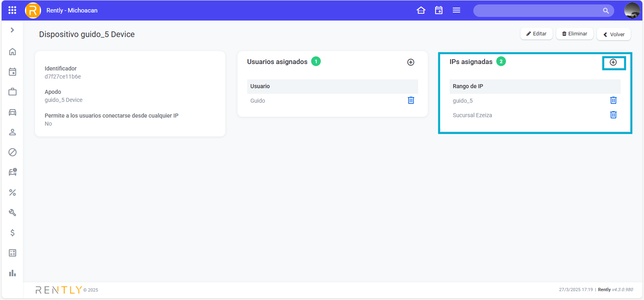
Task: Open the user profile avatar
Action: click(x=632, y=10)
